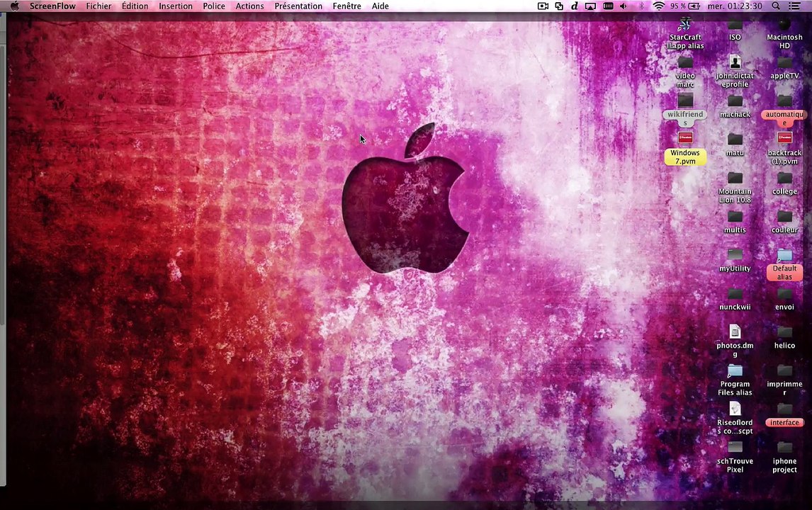Viewport: 812px width, 510px height.
Task: Open the ScreenFlow application menu
Action: (52, 6)
